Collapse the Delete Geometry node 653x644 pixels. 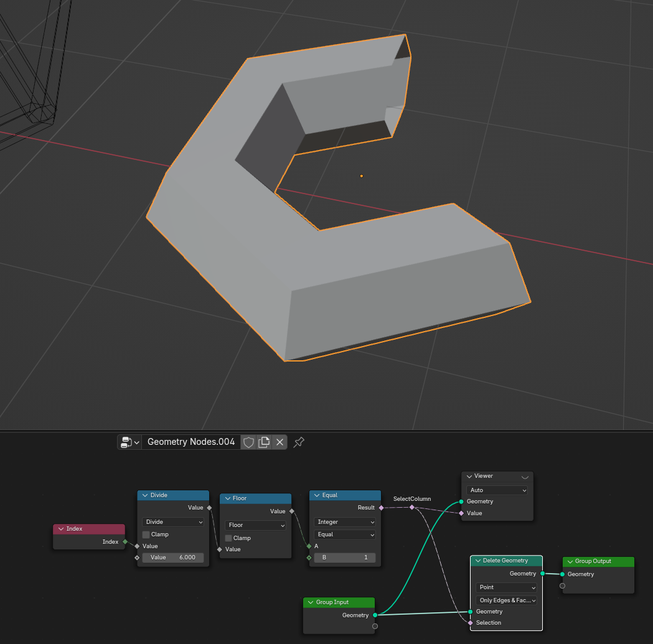tap(478, 561)
